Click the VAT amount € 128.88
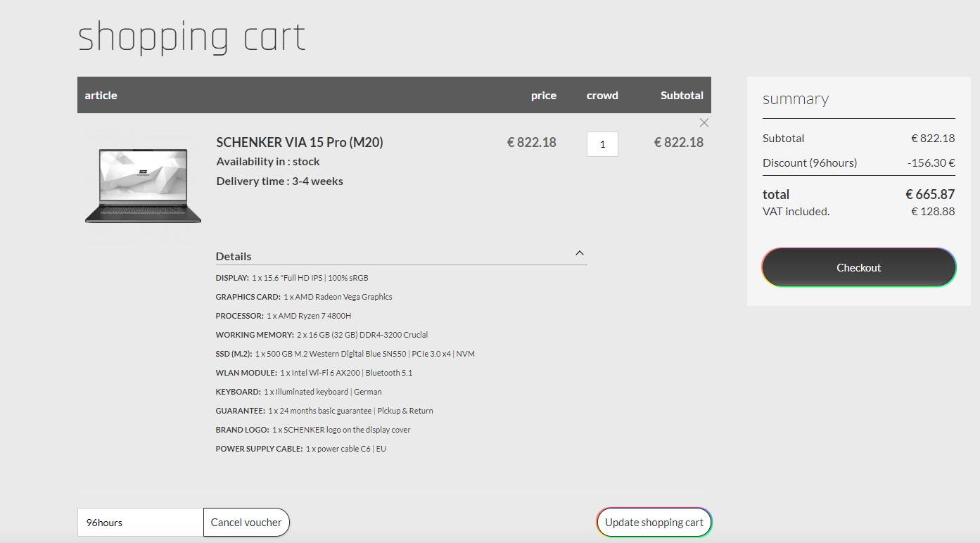 point(933,211)
